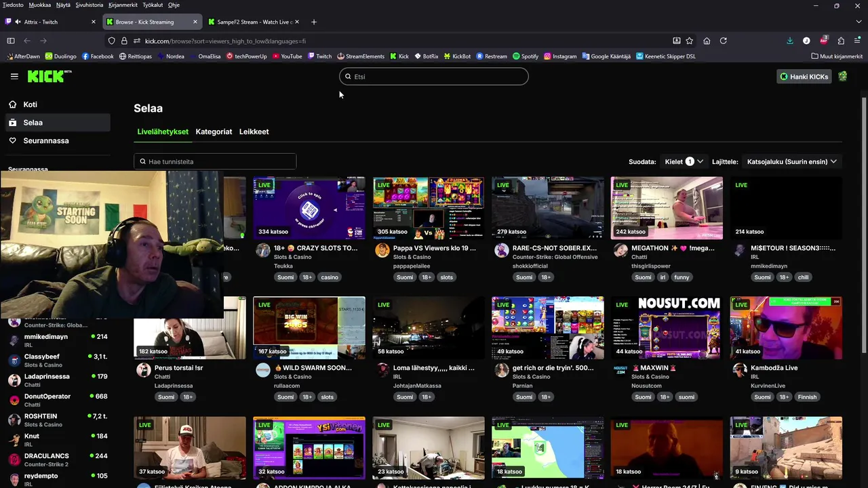Screen dimensions: 868x488
Task: Open the Kambodža Live stream thumbnail
Action: point(787,328)
